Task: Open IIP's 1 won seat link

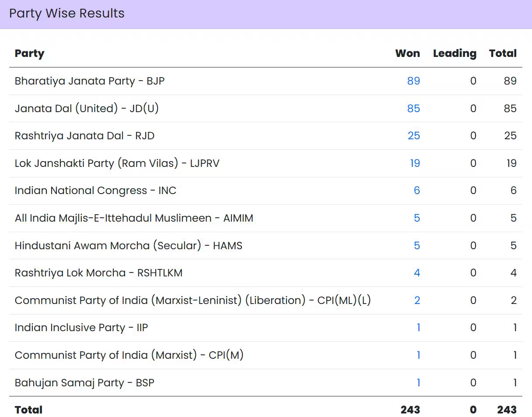Action: tap(418, 328)
